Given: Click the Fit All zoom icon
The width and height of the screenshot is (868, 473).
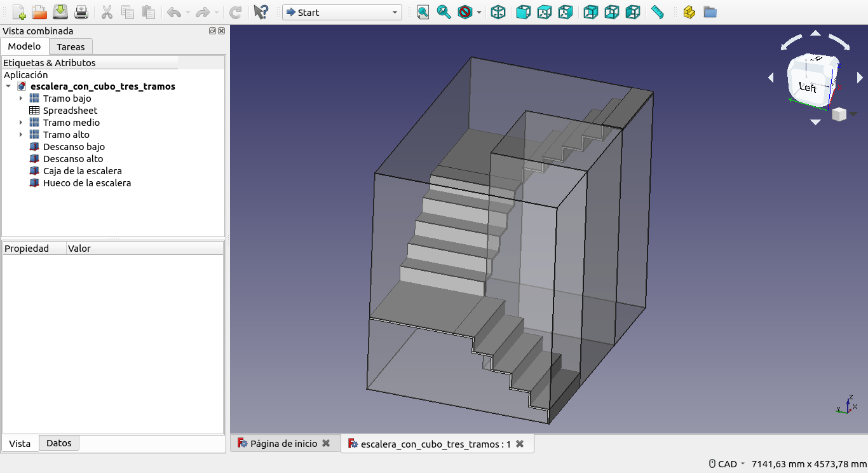Looking at the screenshot, I should [423, 12].
